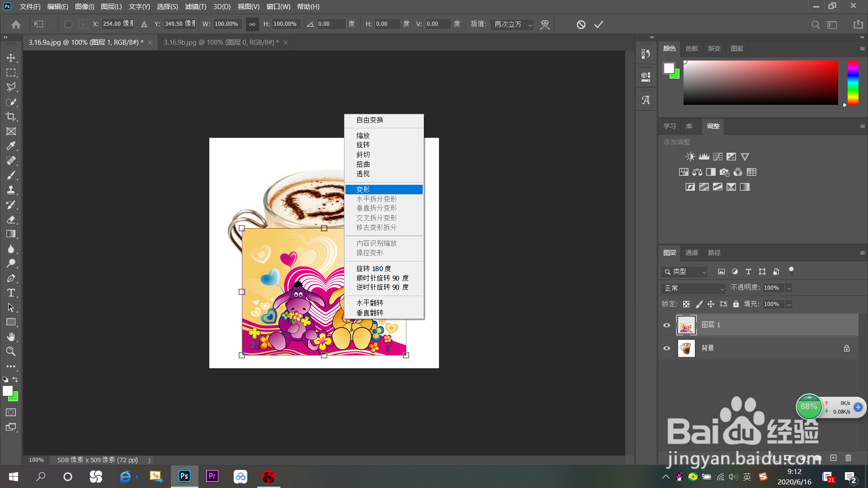
Task: Cancel transform with the circle-slash icon
Action: [581, 24]
